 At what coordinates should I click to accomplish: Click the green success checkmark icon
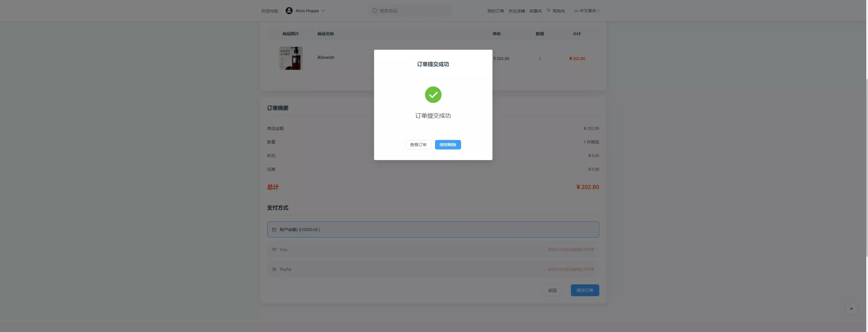click(433, 95)
